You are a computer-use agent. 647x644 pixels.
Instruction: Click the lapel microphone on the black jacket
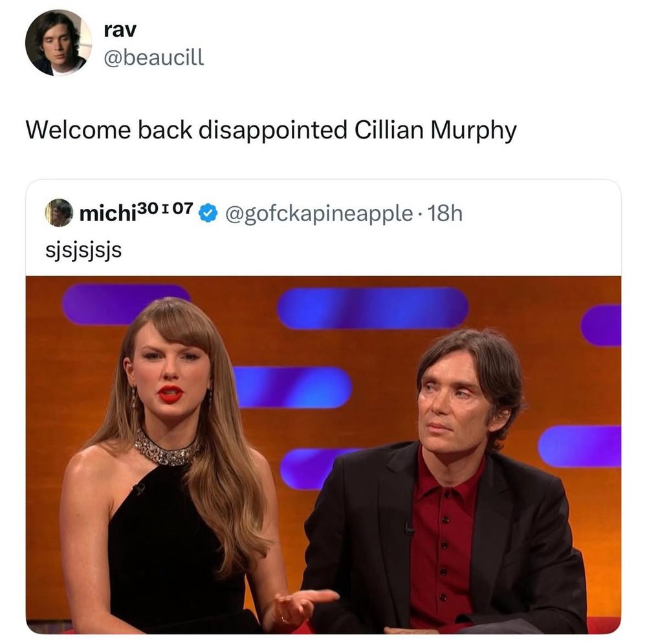[408, 528]
